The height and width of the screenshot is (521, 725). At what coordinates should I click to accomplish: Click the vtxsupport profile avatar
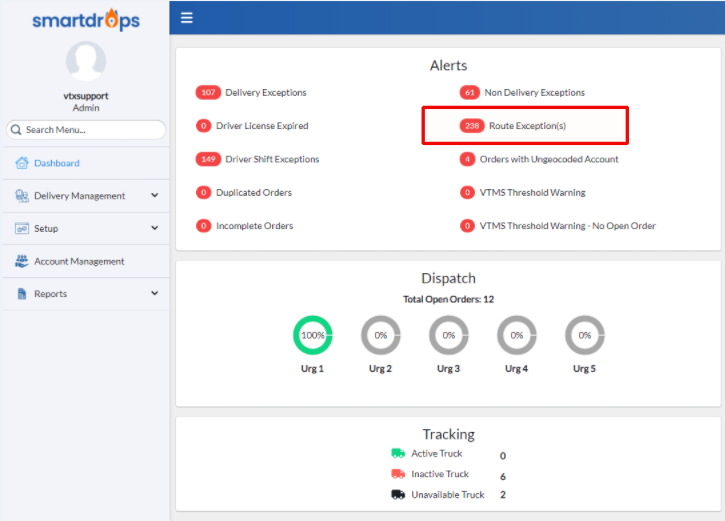click(86, 61)
